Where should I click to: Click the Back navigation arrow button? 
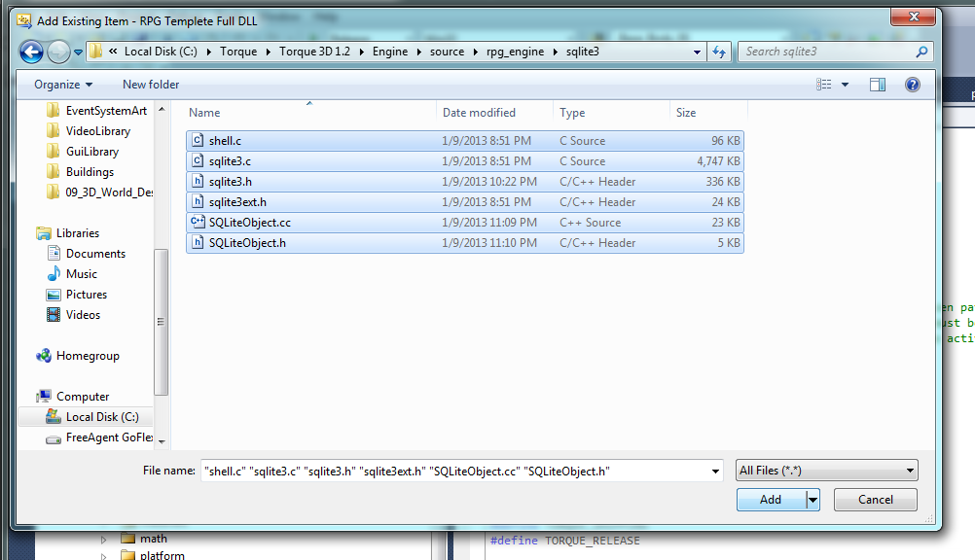pyautogui.click(x=31, y=52)
